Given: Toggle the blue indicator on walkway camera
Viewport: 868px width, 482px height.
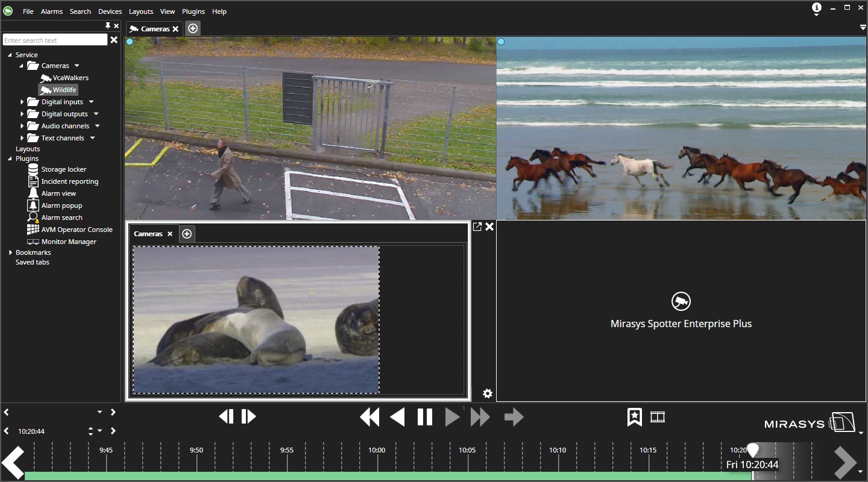Looking at the screenshot, I should (130, 42).
